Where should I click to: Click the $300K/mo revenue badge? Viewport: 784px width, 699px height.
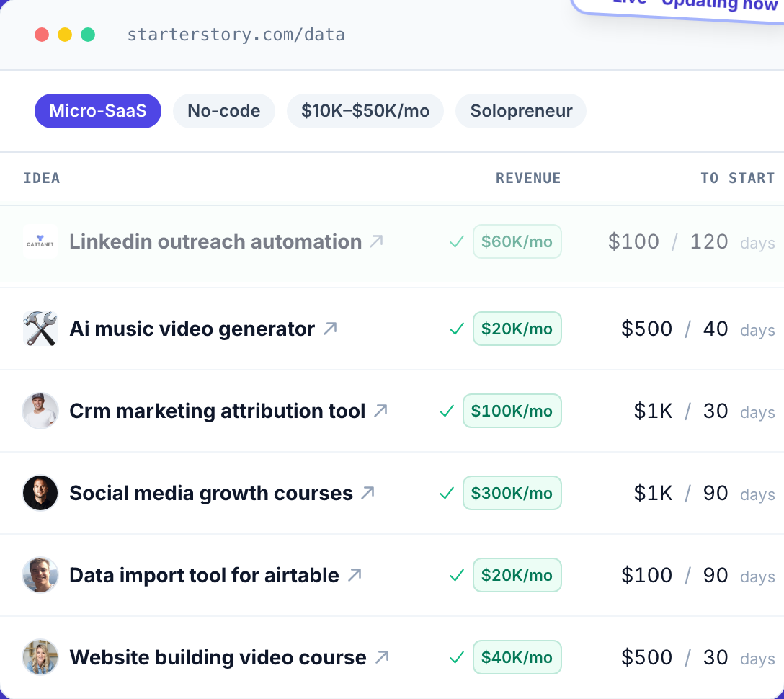pyautogui.click(x=512, y=493)
